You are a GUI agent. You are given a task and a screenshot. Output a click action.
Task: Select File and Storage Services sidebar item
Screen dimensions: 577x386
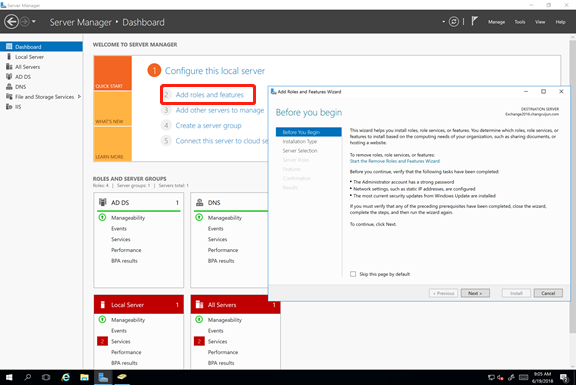(44, 97)
